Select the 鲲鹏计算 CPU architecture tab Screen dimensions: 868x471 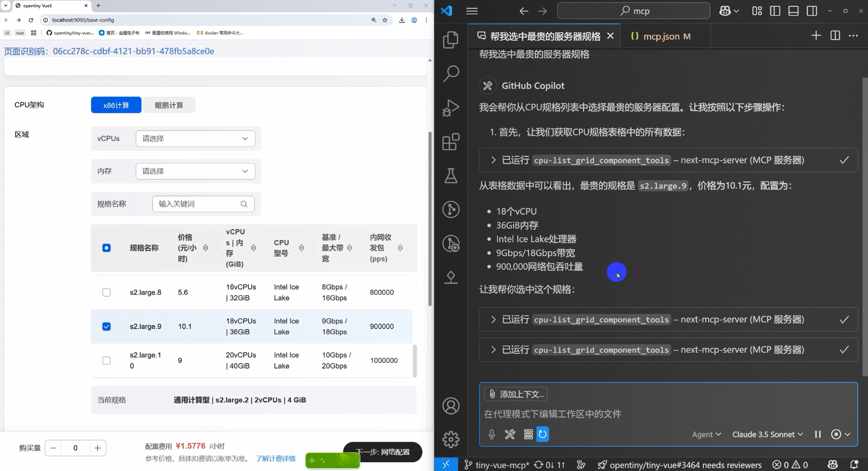[x=169, y=105]
